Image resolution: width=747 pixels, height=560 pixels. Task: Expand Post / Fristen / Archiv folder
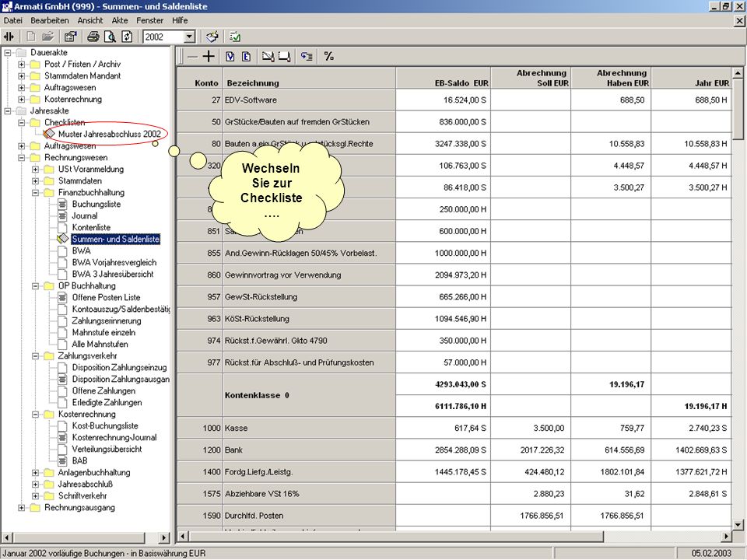click(x=22, y=65)
